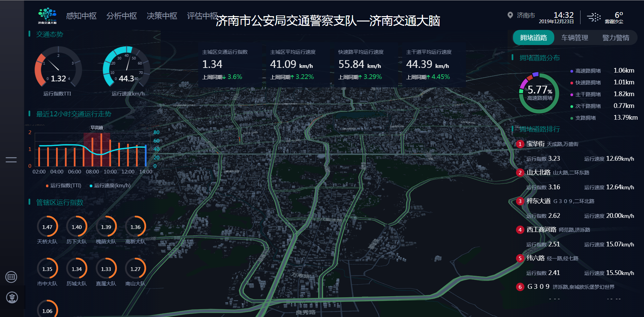Open the 济南市 city selector
This screenshot has width=644, height=317.
click(526, 15)
